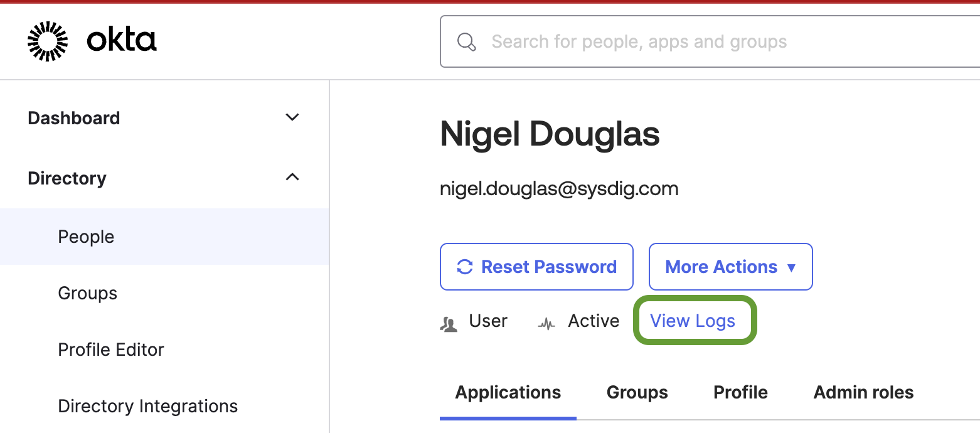The image size is (980, 433).
Task: Collapse the Directory section chevron
Action: (x=292, y=178)
